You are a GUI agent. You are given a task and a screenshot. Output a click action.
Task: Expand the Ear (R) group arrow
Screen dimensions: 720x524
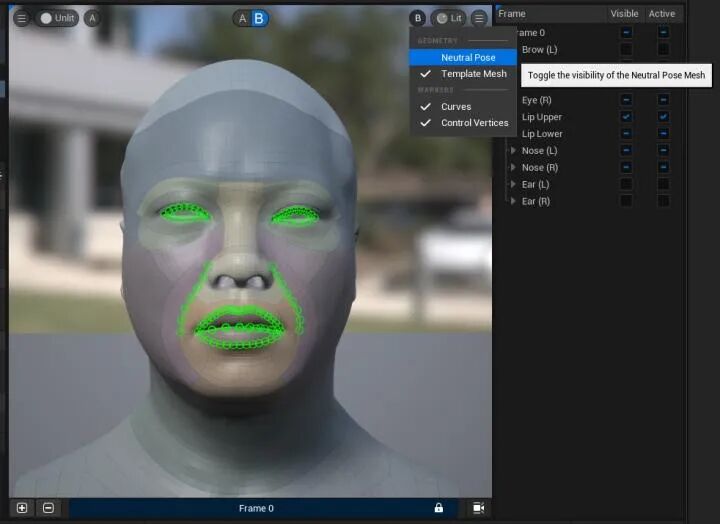coord(513,201)
